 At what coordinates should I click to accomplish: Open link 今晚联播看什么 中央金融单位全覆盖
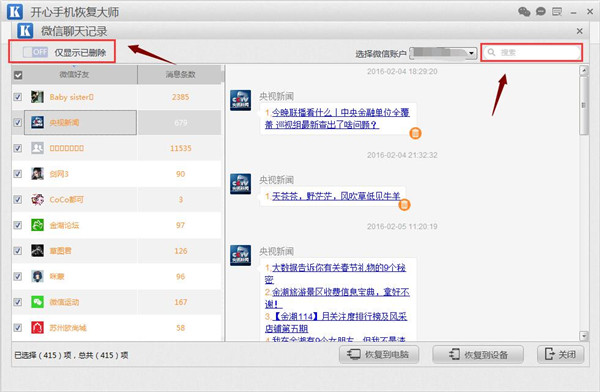(337, 119)
